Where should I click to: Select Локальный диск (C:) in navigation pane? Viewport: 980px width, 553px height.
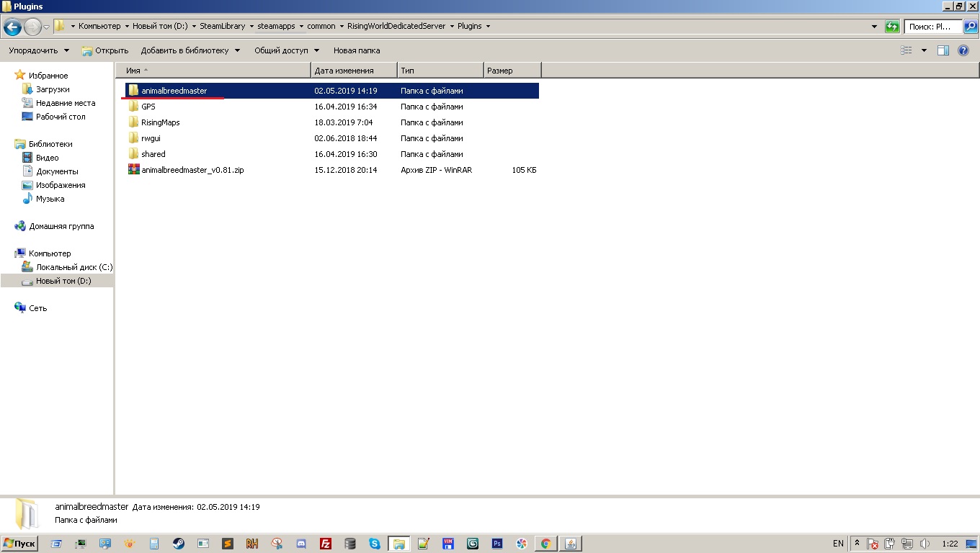(73, 267)
